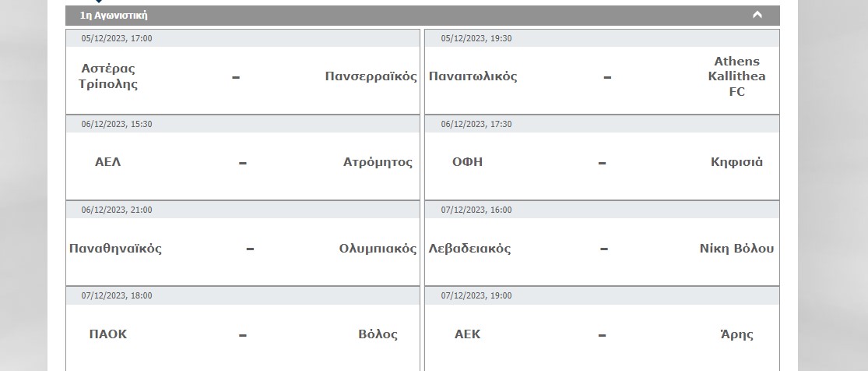Select the Άρης team name

(x=736, y=334)
